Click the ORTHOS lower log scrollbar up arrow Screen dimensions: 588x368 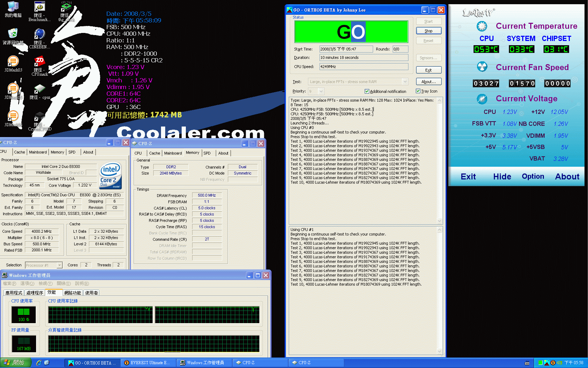(440, 230)
